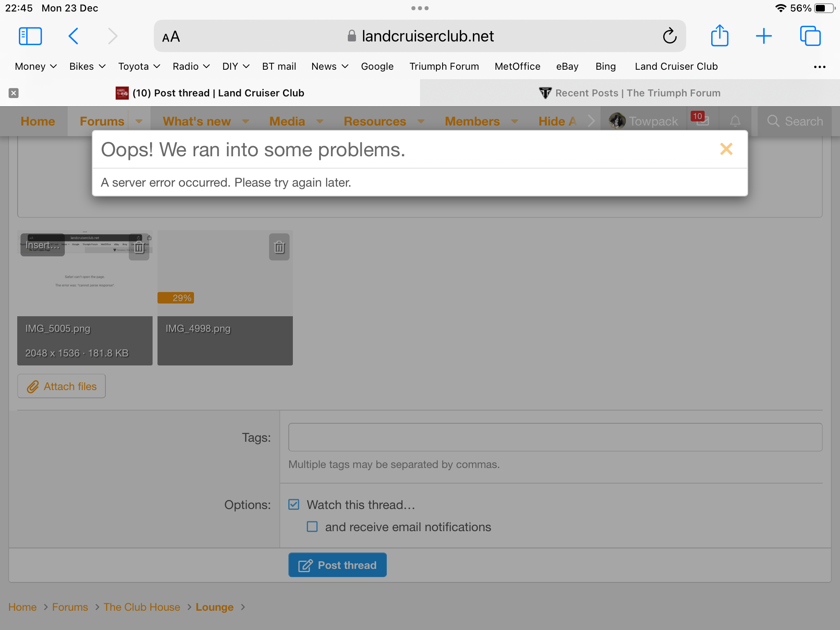The image size is (840, 630).
Task: Expand the Media menu arrow
Action: tap(320, 121)
